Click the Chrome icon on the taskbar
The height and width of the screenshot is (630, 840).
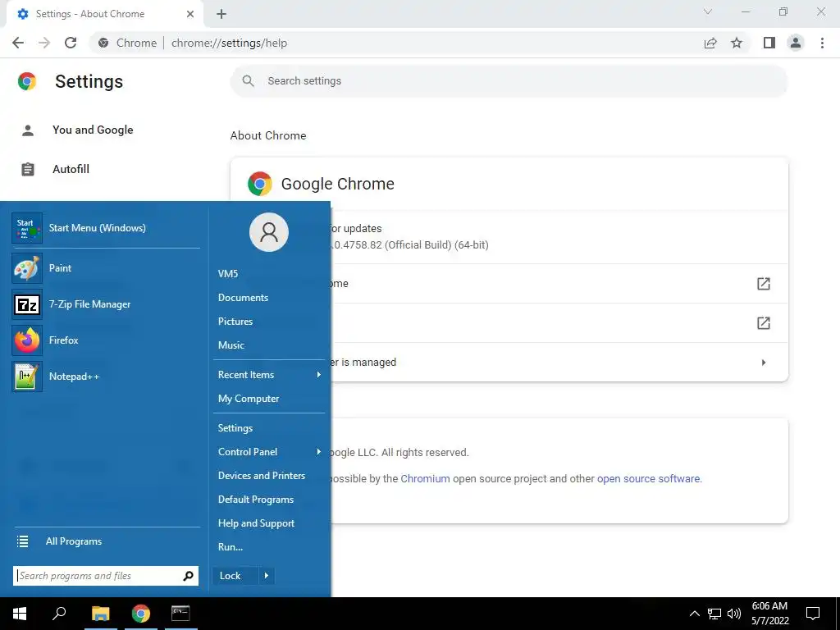pyautogui.click(x=141, y=614)
